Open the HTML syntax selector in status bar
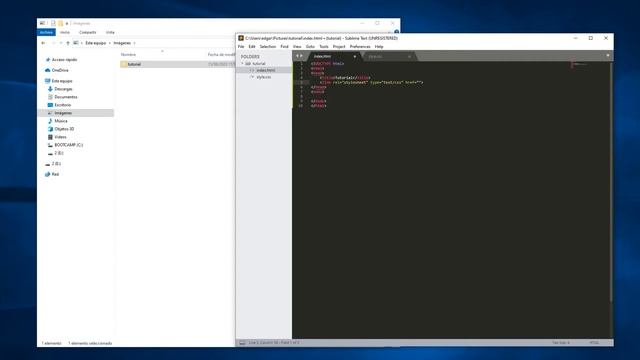 [594, 343]
